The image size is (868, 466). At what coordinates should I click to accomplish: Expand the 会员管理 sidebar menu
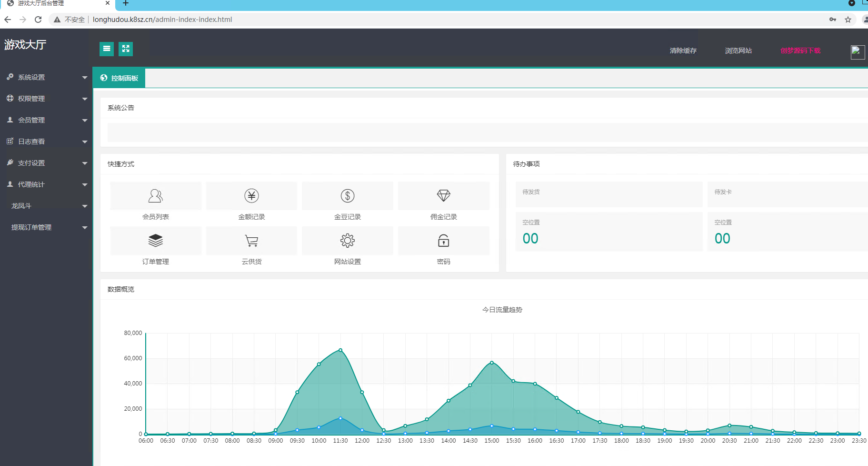(x=46, y=120)
